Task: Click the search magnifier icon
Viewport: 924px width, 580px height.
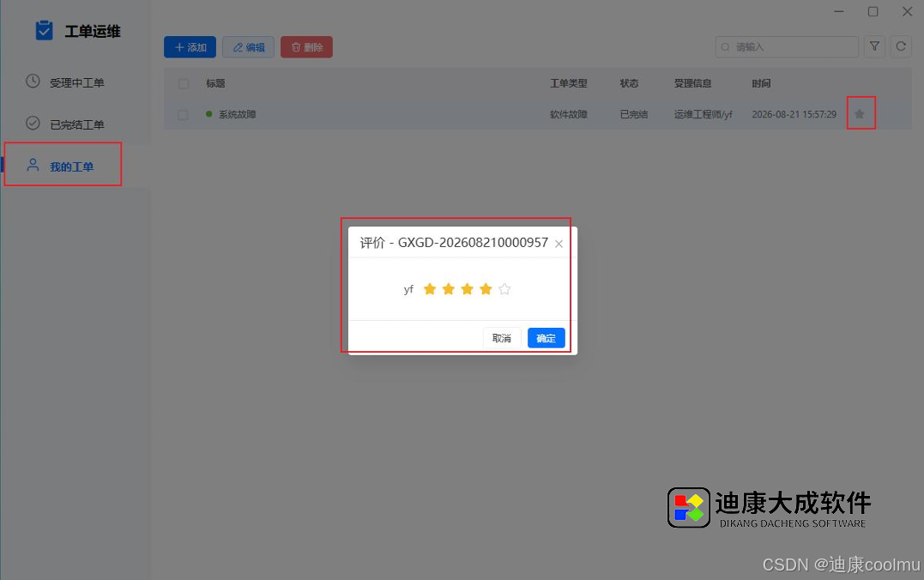Action: pyautogui.click(x=726, y=46)
